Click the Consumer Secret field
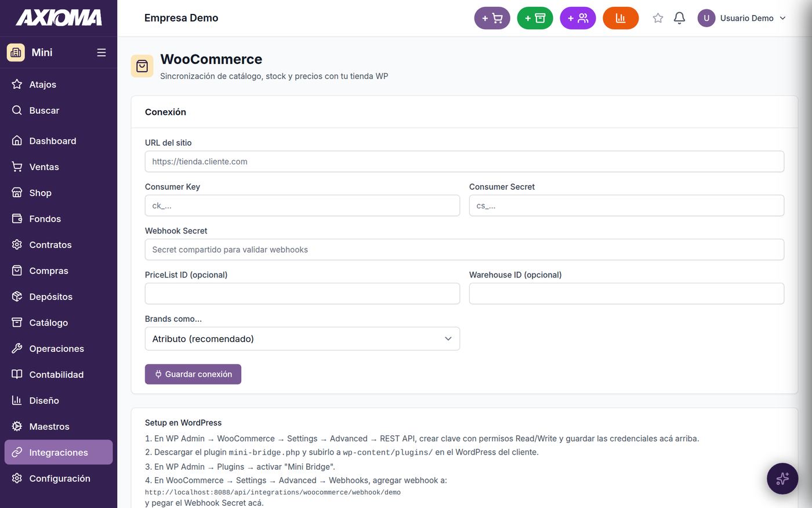Viewport: 812px width, 508px height. pos(626,206)
